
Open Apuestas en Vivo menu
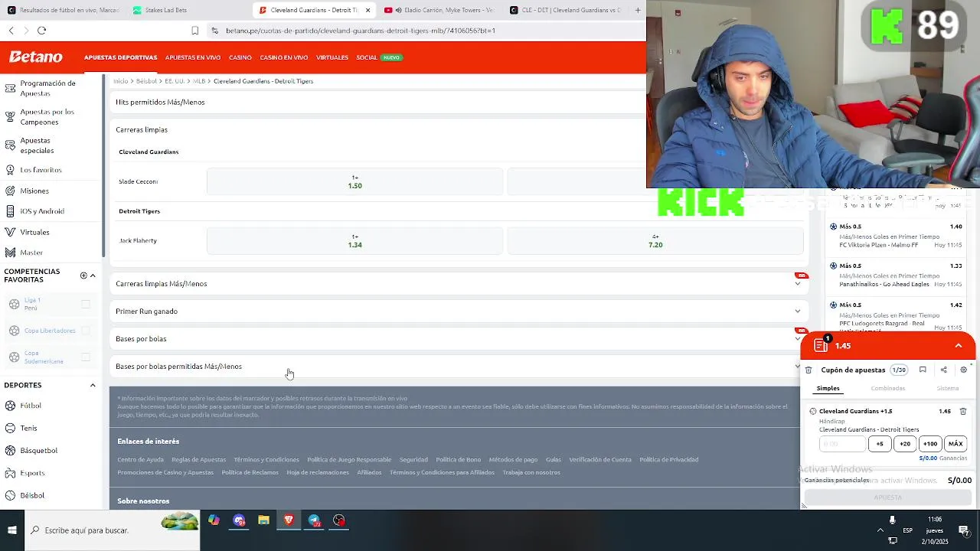click(x=193, y=57)
